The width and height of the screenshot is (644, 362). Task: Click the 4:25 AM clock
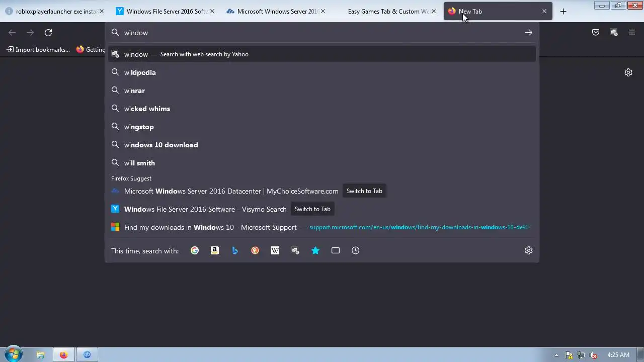(x=618, y=355)
